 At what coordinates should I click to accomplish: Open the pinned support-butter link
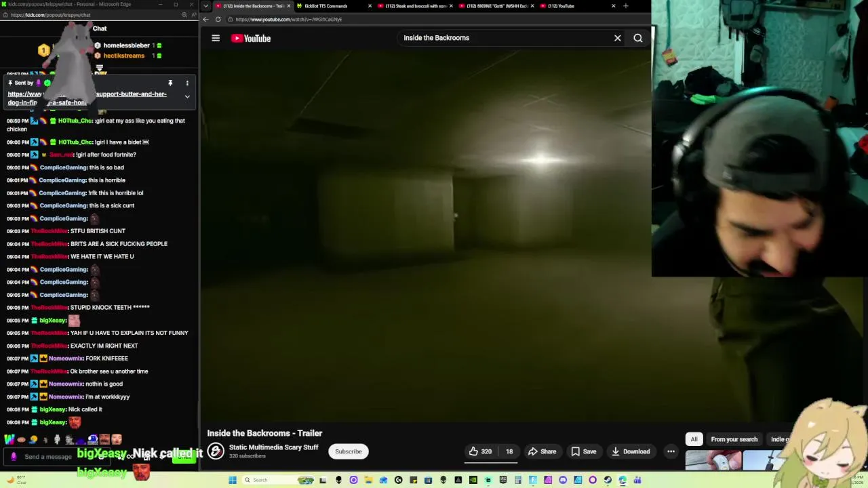coord(87,98)
